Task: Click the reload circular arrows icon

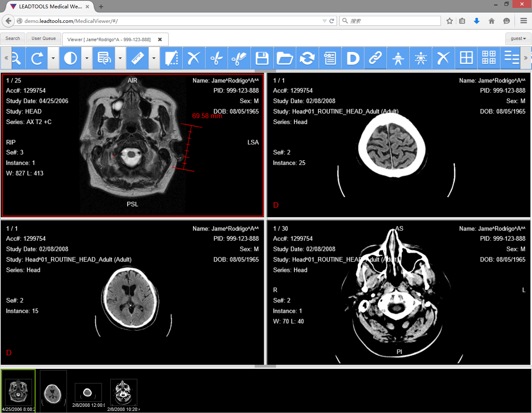Action: tap(307, 58)
